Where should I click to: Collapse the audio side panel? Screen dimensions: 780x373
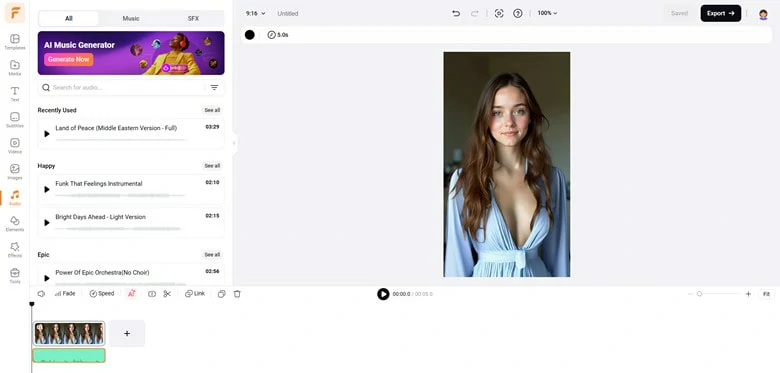click(x=234, y=143)
